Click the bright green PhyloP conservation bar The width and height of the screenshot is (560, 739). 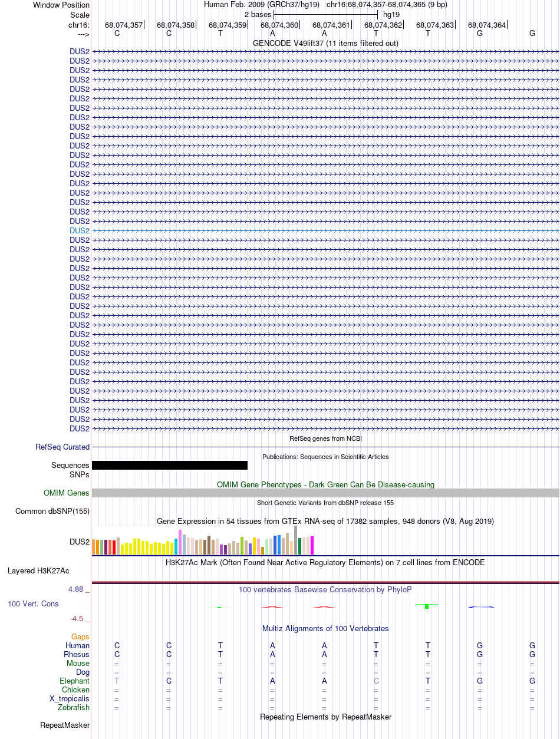[427, 606]
